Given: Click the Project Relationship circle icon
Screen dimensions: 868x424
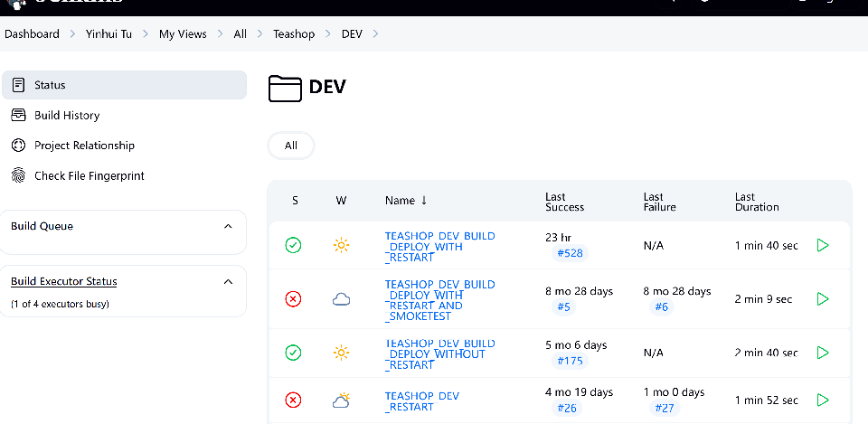Looking at the screenshot, I should pos(18,145).
